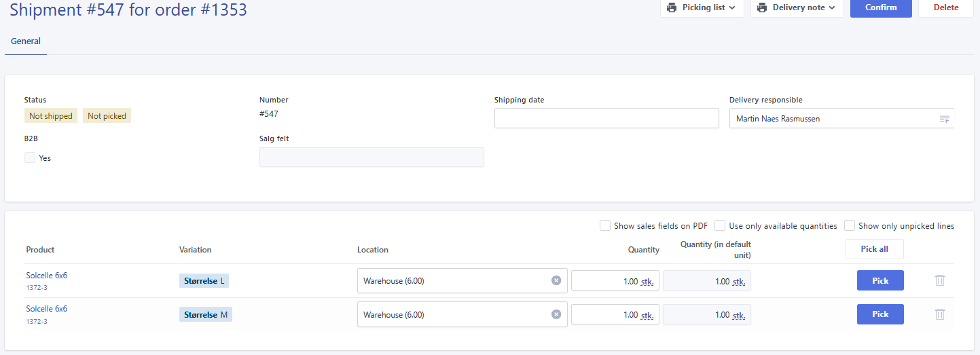Open the first Solcelle 6x6 product link
This screenshot has width=980, height=355.
(x=47, y=276)
